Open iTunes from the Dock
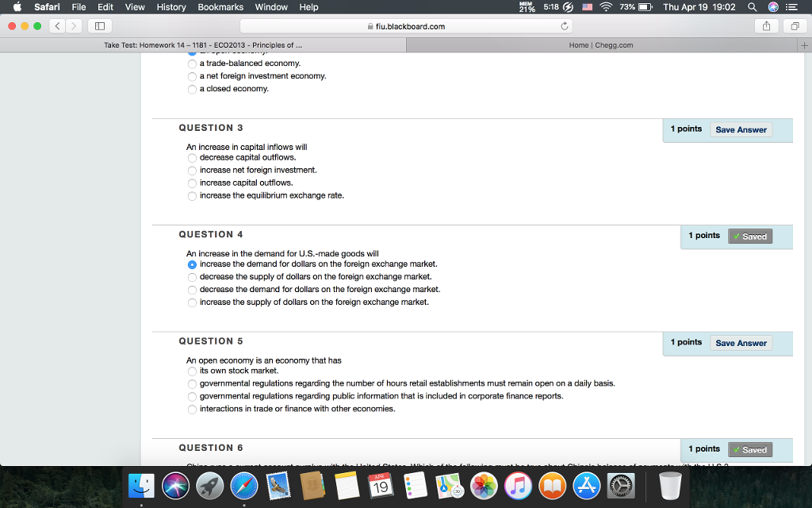Screen dimensions: 812x508 518,485
